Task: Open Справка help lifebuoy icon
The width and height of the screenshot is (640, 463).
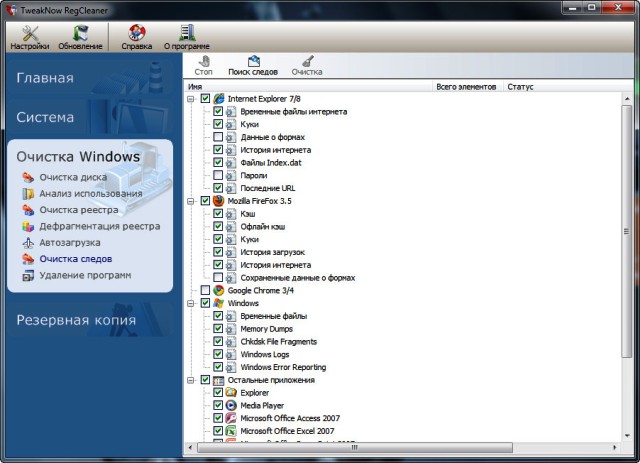Action: (x=137, y=33)
